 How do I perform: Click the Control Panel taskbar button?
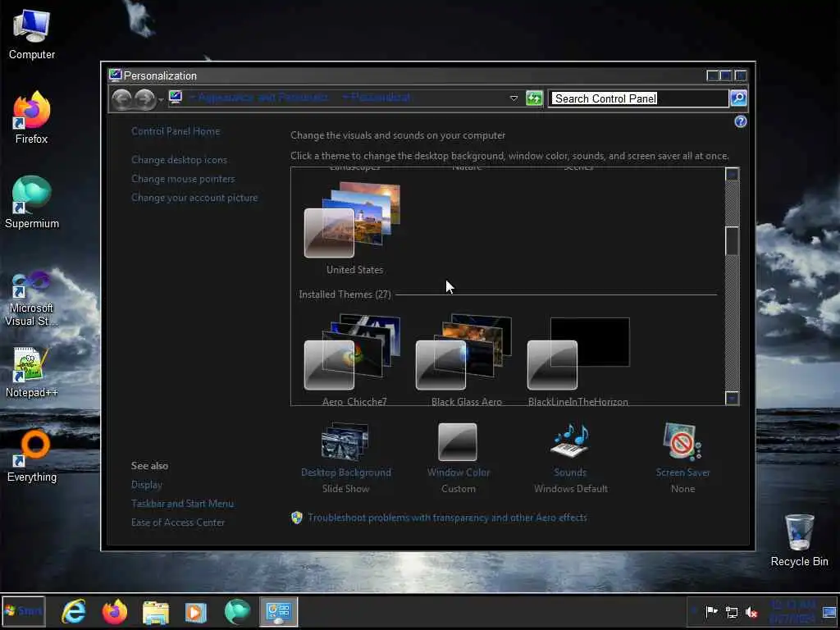pyautogui.click(x=279, y=611)
